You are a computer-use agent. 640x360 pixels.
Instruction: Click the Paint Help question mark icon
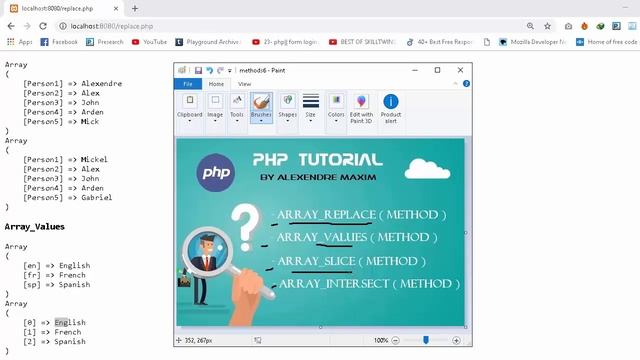(x=466, y=83)
